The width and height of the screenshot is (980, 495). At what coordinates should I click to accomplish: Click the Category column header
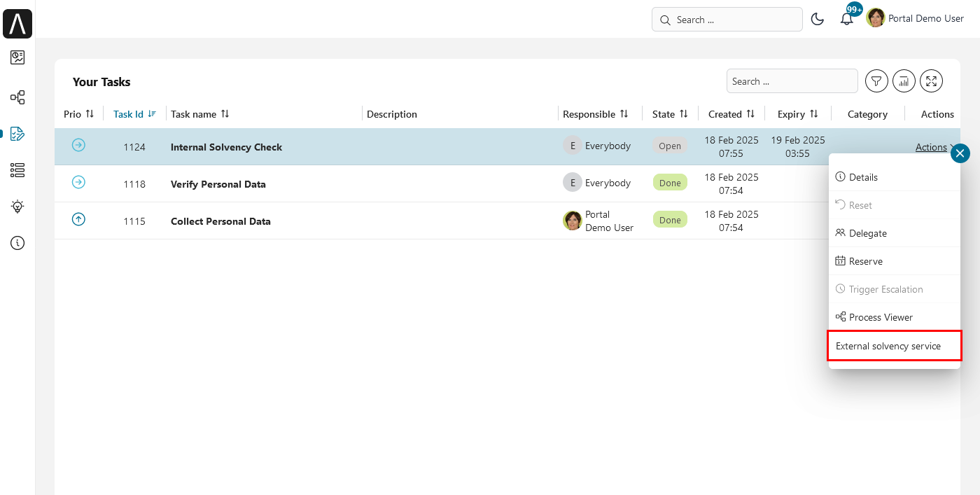(867, 114)
